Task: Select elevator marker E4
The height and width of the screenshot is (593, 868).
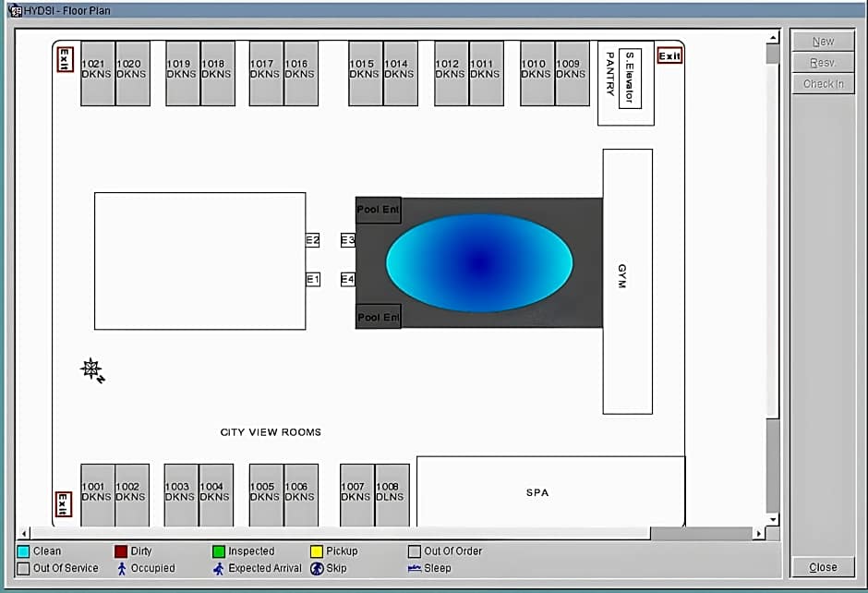Action: (347, 279)
